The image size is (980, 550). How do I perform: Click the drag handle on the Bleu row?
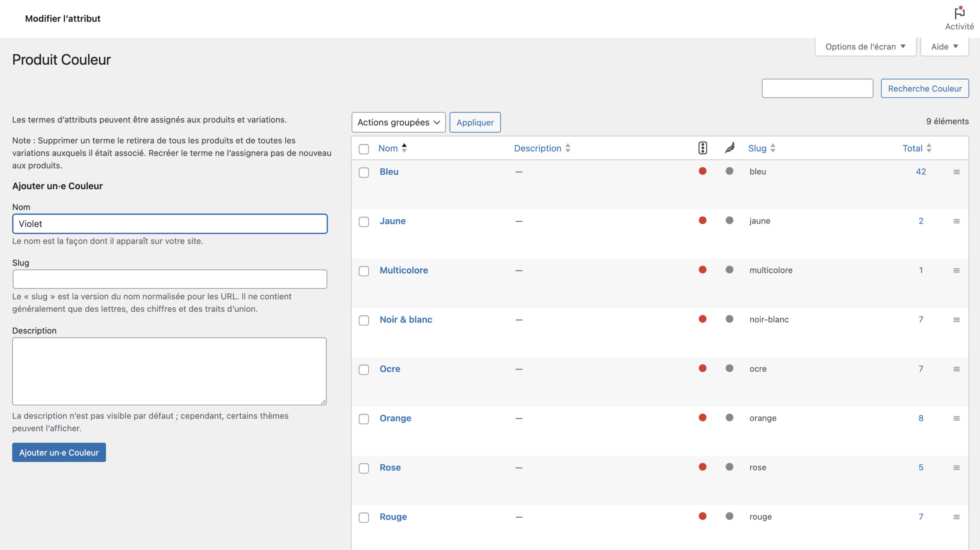pyautogui.click(x=956, y=172)
